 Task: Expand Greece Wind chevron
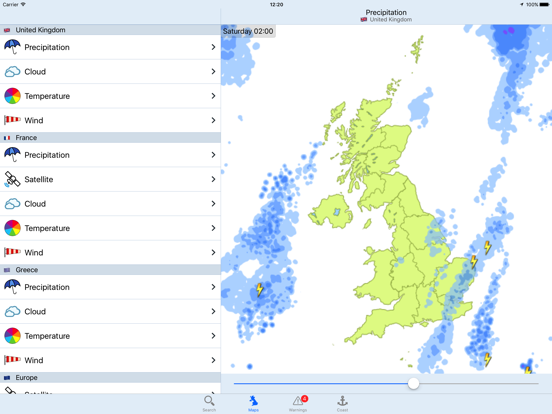[x=213, y=360]
